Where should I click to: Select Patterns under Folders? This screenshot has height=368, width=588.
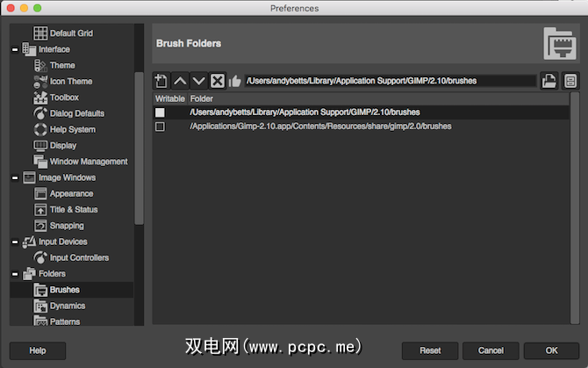pyautogui.click(x=65, y=321)
